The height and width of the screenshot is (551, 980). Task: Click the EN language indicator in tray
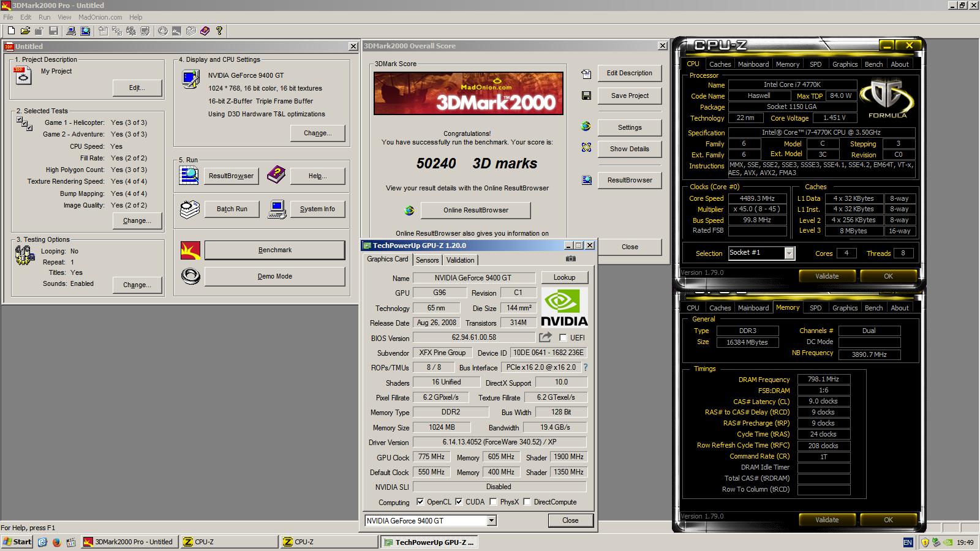coord(908,542)
